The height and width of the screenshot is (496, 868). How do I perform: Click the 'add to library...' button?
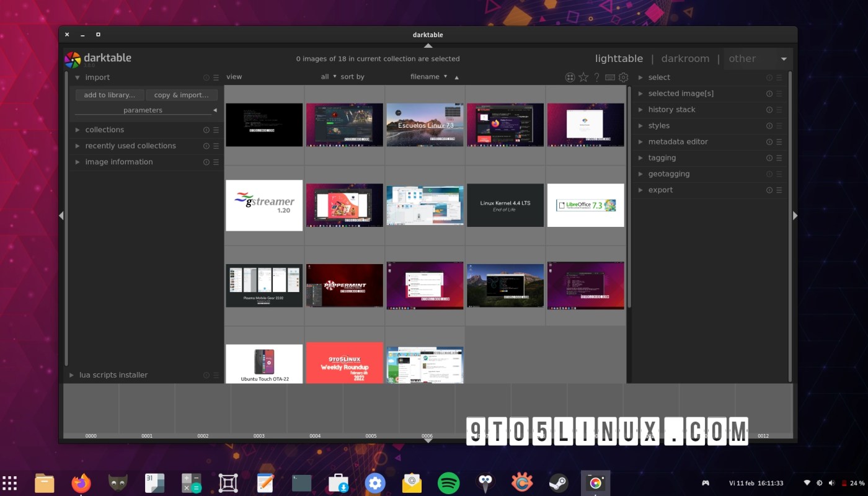[x=109, y=95]
